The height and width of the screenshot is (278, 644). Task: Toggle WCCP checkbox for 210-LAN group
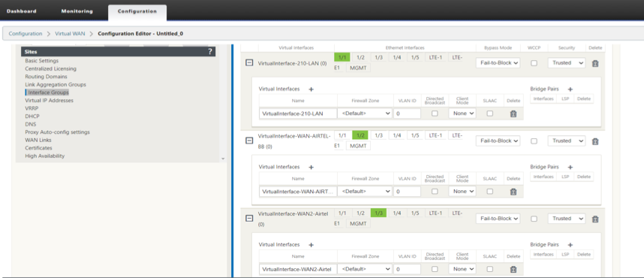pyautogui.click(x=534, y=63)
